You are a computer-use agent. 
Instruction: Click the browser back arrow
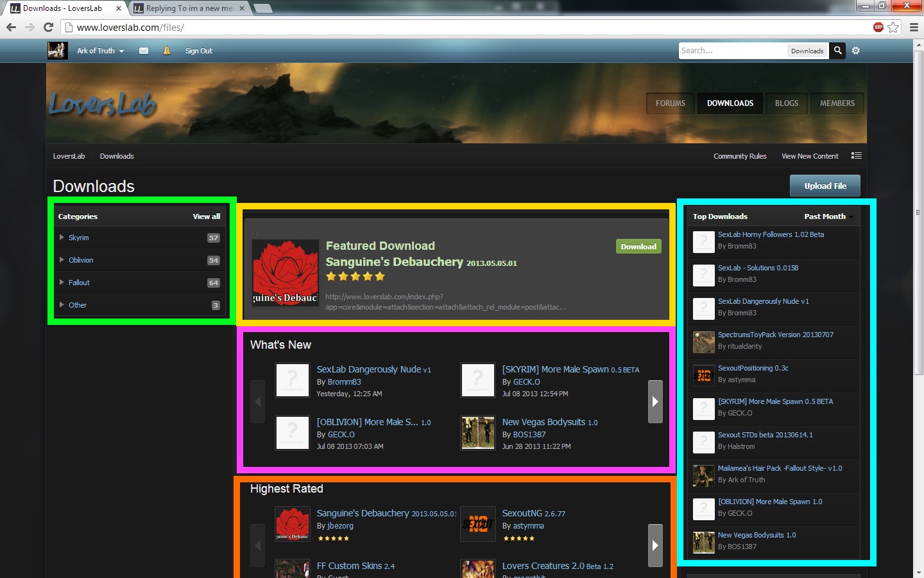[x=11, y=27]
